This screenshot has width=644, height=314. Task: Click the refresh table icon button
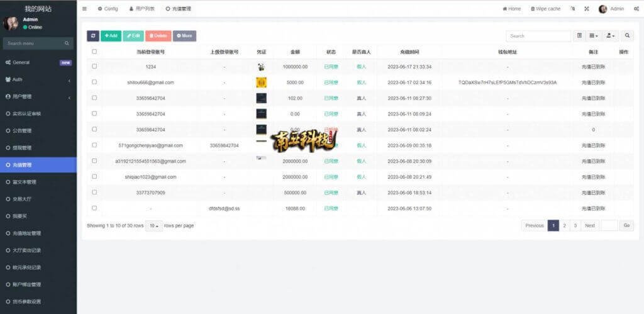pyautogui.click(x=93, y=36)
